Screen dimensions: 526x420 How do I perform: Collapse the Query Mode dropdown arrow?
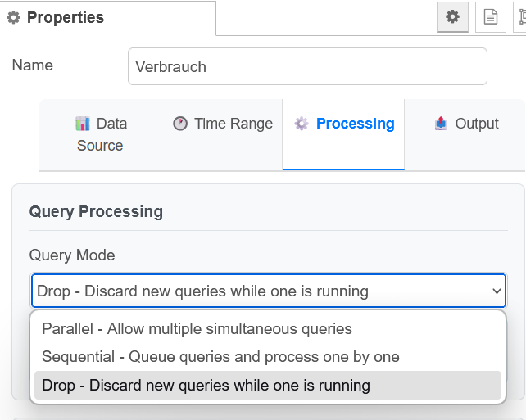tap(496, 291)
